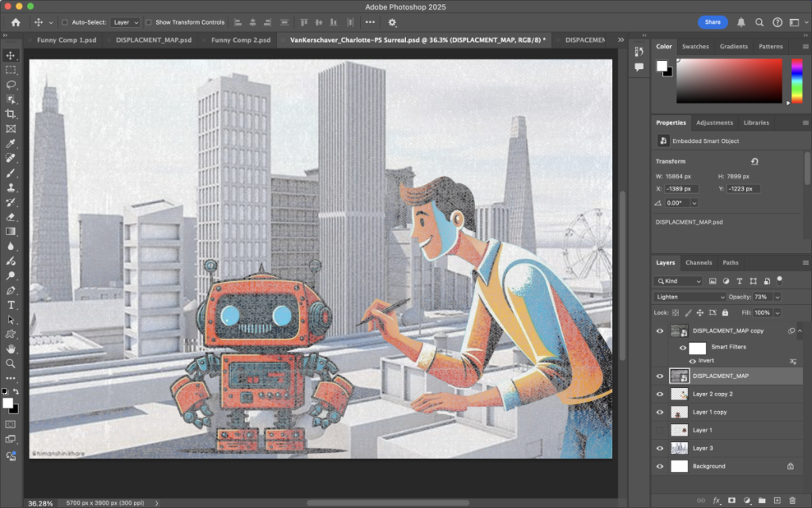This screenshot has height=508, width=812.
Task: Select the Lasso tool
Action: [x=11, y=84]
